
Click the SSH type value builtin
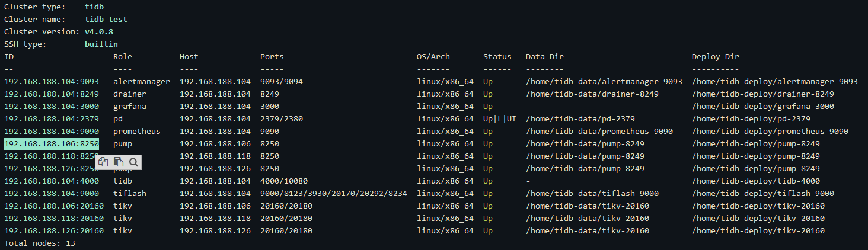101,44
